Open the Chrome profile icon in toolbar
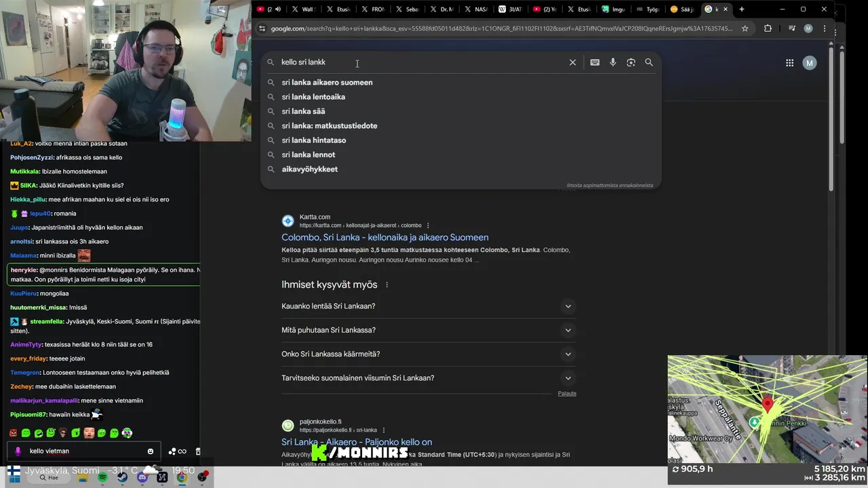 coord(808,28)
